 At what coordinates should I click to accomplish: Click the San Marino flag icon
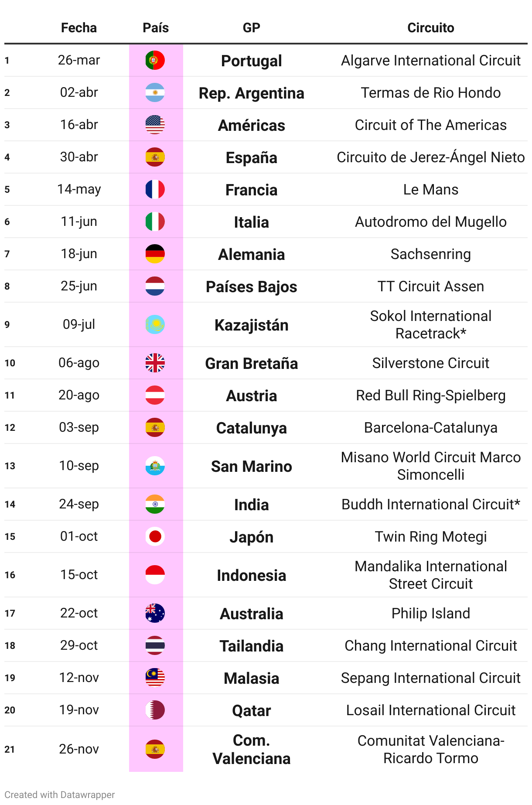tap(155, 466)
